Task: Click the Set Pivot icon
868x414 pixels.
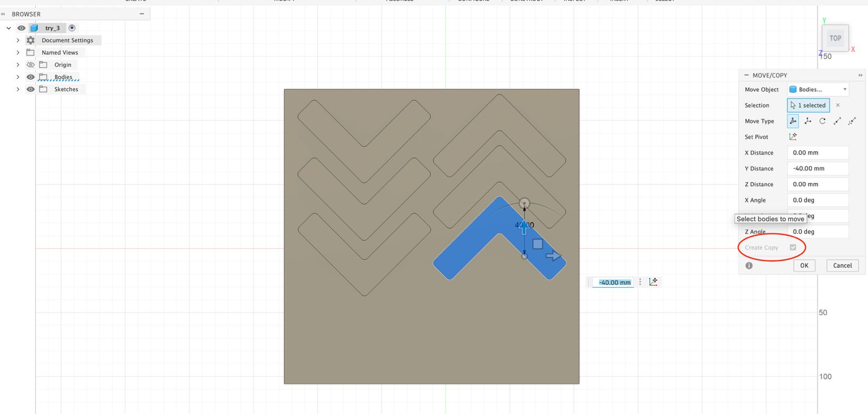Action: [793, 137]
